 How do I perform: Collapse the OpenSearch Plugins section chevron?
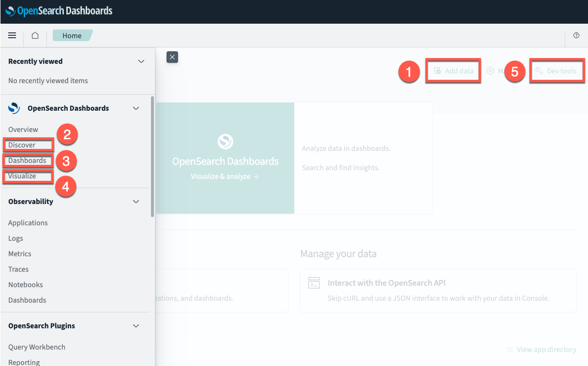(136, 326)
